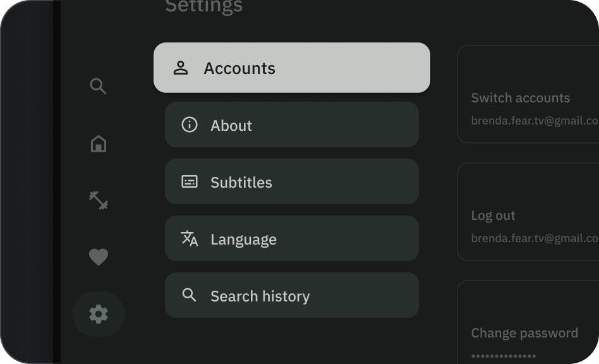Click the magnifier icon beside Search history

point(189,294)
